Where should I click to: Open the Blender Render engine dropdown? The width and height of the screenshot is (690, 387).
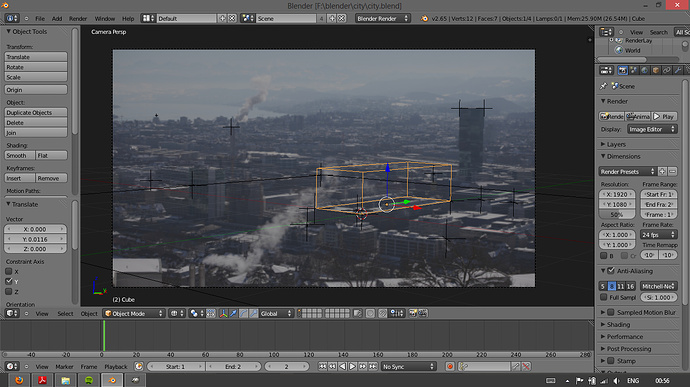pos(382,18)
